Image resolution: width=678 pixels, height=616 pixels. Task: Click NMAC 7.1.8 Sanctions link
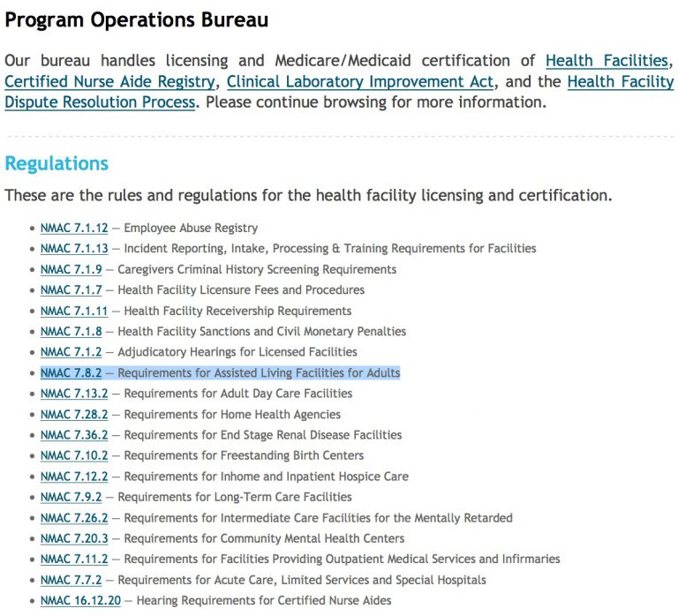pyautogui.click(x=71, y=332)
